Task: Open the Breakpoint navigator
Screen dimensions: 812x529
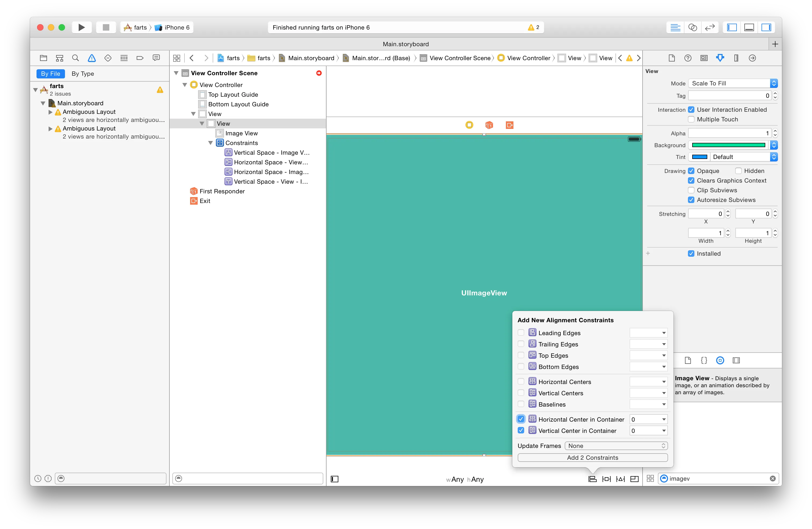Action: pos(140,58)
